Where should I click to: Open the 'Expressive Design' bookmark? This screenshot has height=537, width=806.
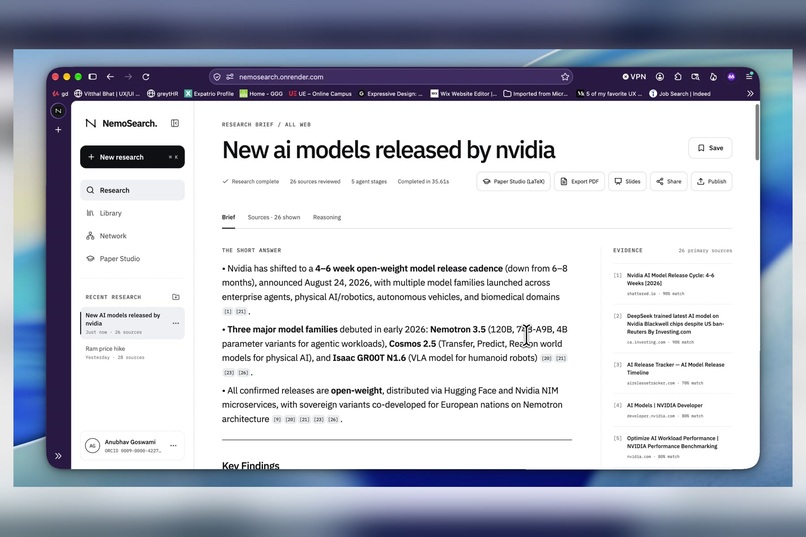390,94
